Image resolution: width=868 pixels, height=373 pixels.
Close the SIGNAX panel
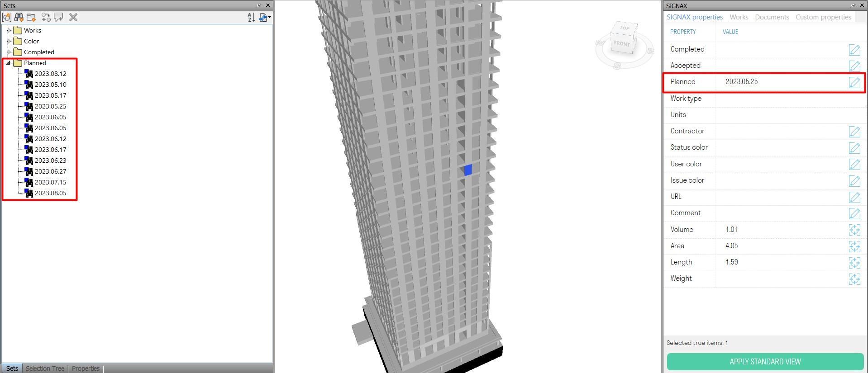coord(862,5)
